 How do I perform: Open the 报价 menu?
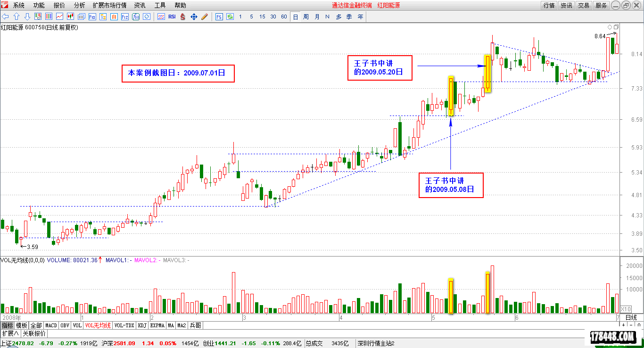59,5
